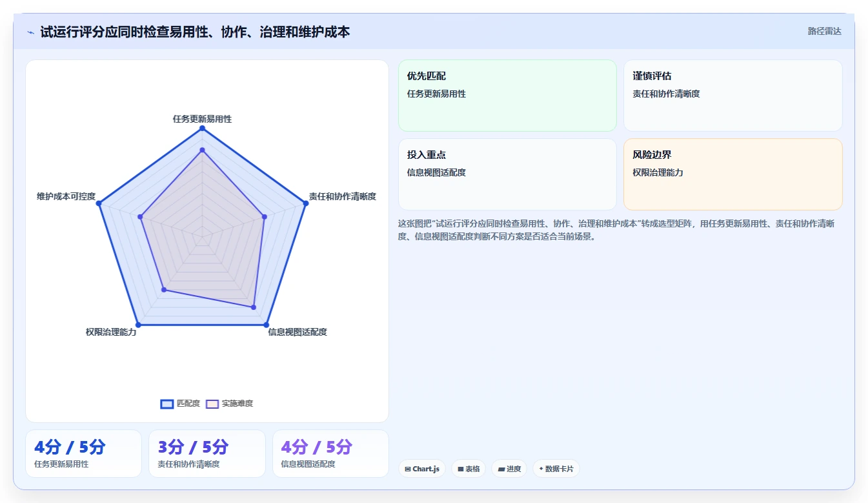Click the 表格 tag icon

[461, 469]
